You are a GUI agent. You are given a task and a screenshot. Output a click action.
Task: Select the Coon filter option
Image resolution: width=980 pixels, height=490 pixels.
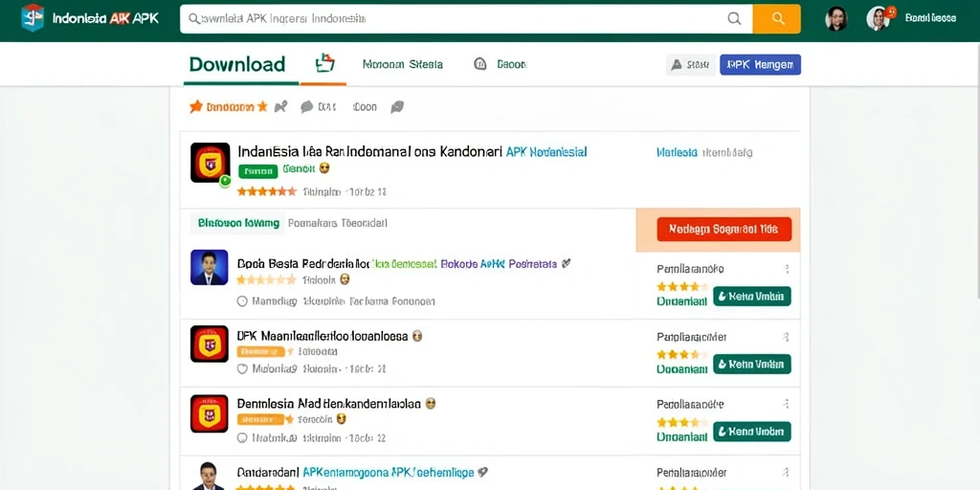pos(365,107)
